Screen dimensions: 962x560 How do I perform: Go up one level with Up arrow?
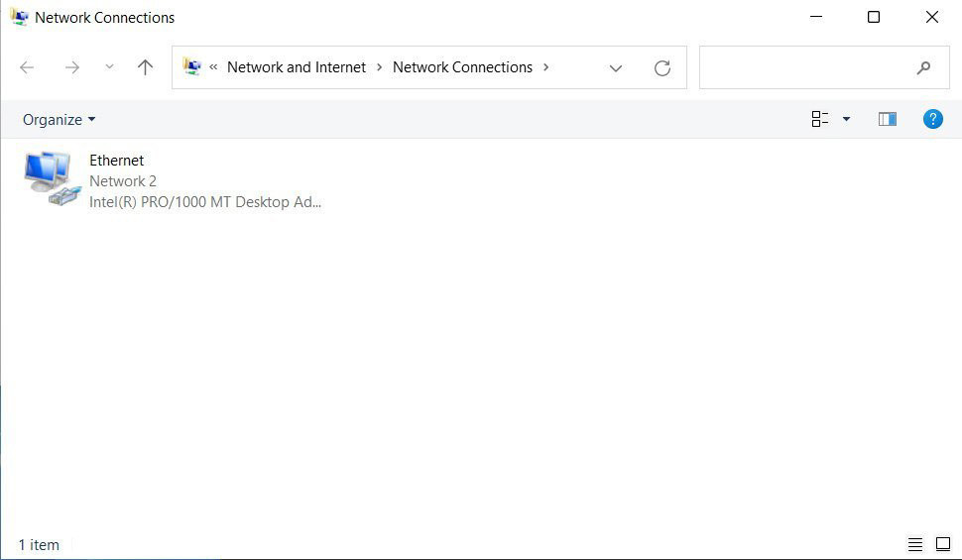point(146,67)
